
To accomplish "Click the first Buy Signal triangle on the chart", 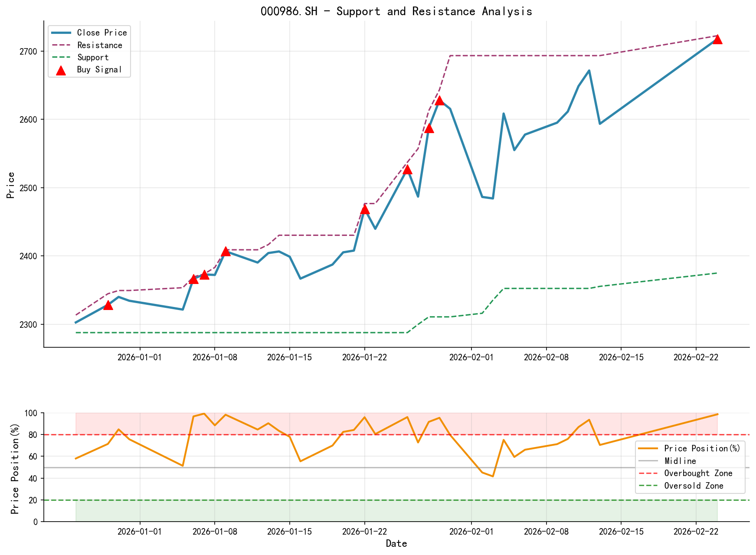I will (108, 306).
